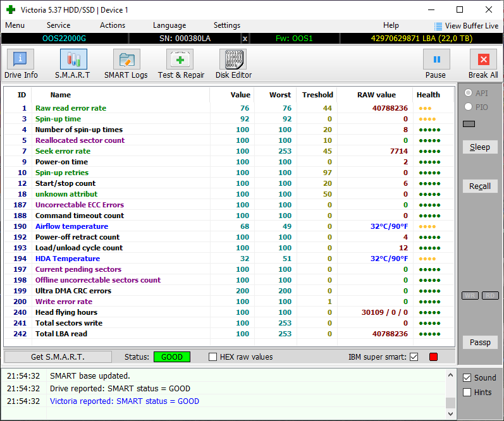
Task: Click the Passp button
Action: tap(480, 343)
